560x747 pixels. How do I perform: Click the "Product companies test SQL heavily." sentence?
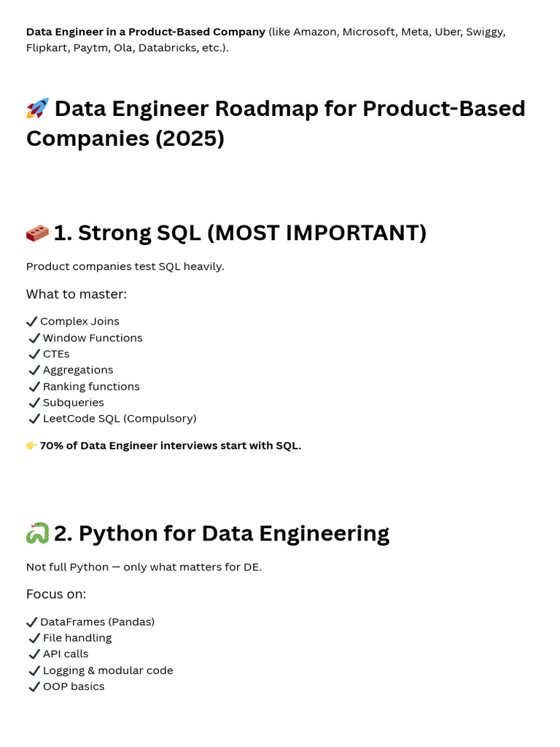click(125, 266)
